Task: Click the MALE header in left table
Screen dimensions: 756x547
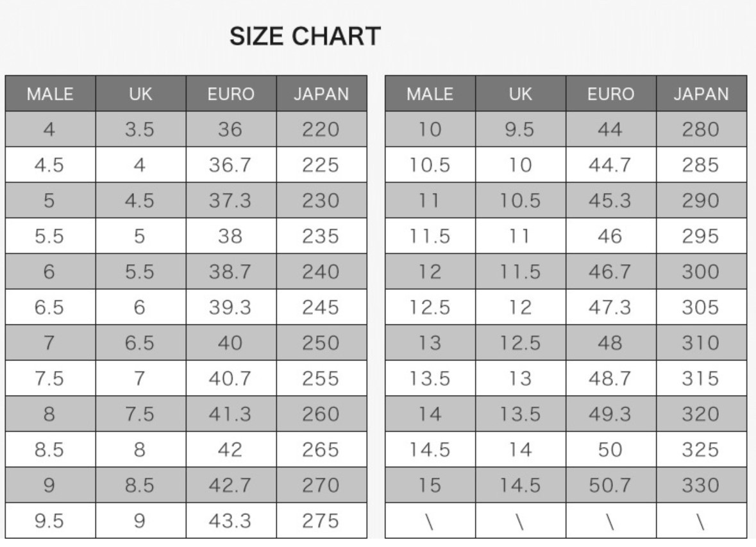Action: coord(50,94)
